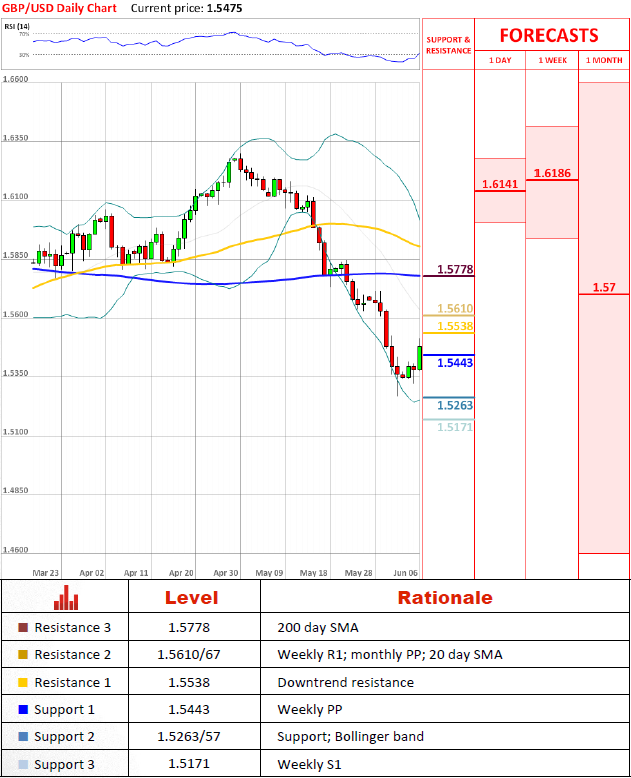
Task: Click the SUPPORT & RESISTANCE heading
Action: tap(448, 45)
